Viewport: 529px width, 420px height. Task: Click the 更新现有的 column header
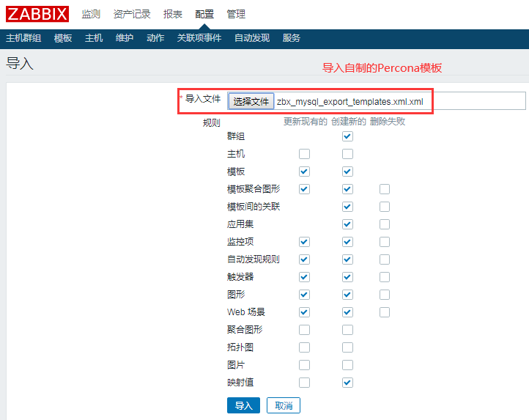(x=306, y=121)
